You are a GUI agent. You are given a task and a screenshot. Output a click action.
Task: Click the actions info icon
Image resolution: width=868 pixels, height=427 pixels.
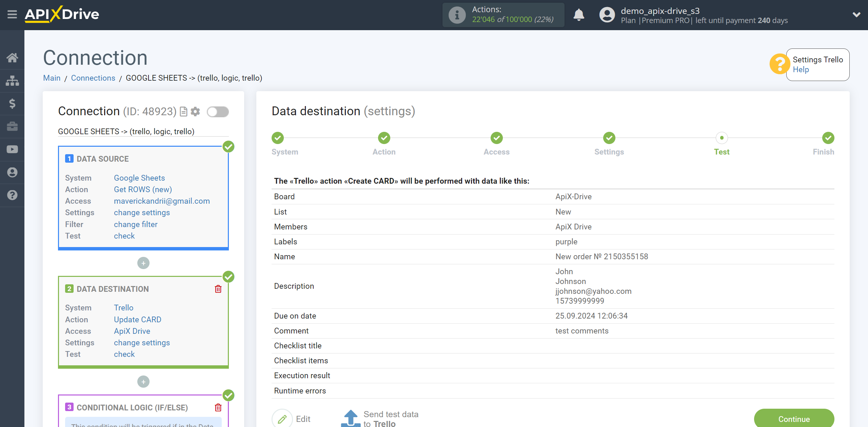(x=457, y=15)
